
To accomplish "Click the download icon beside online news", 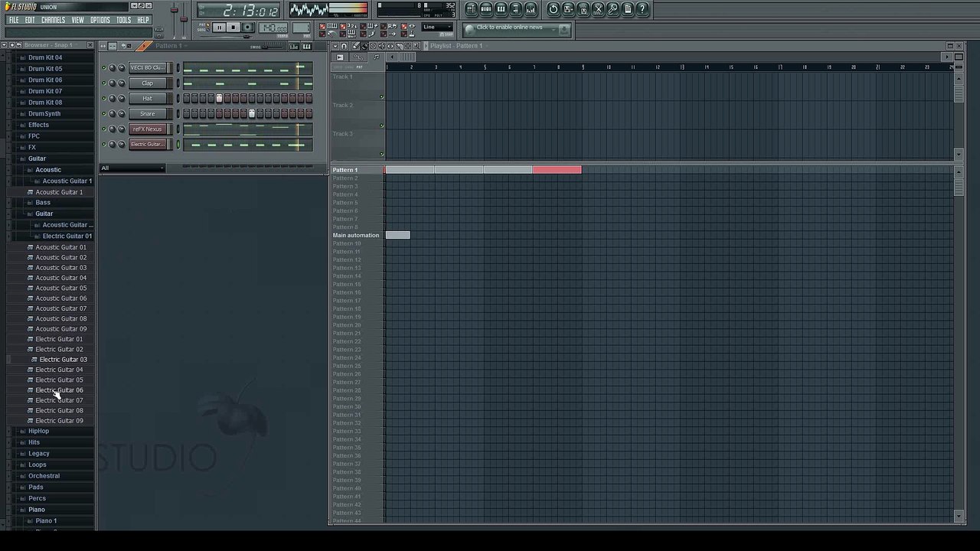I will [564, 30].
